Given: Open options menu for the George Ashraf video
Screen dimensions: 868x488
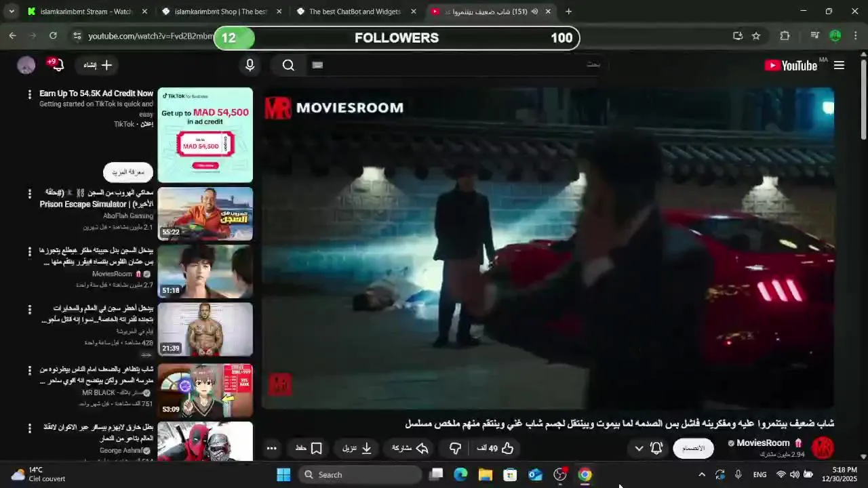Looking at the screenshot, I should (x=29, y=428).
